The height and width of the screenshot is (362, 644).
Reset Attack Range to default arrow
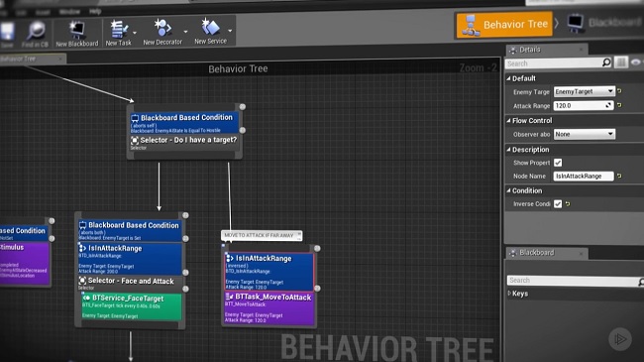619,105
